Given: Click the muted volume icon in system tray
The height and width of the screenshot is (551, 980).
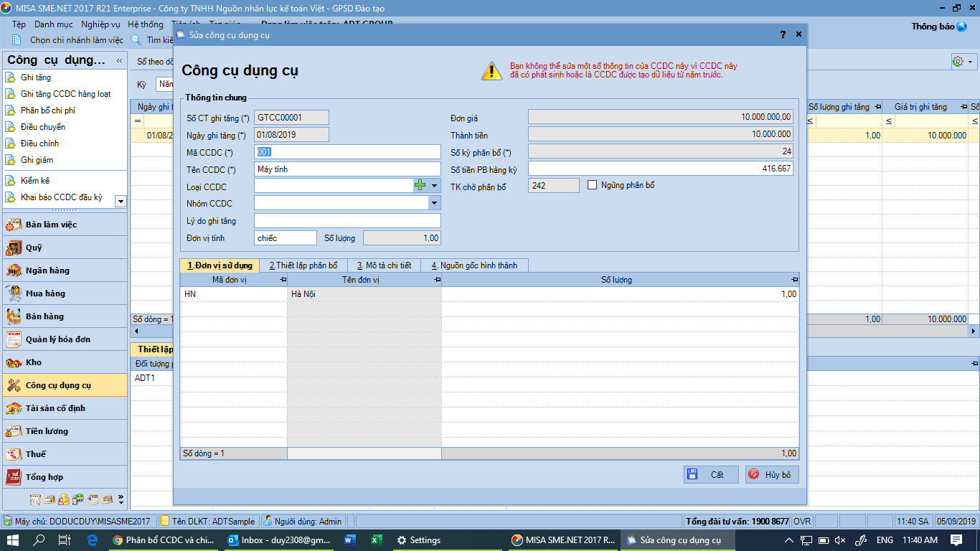Looking at the screenshot, I should click(840, 540).
